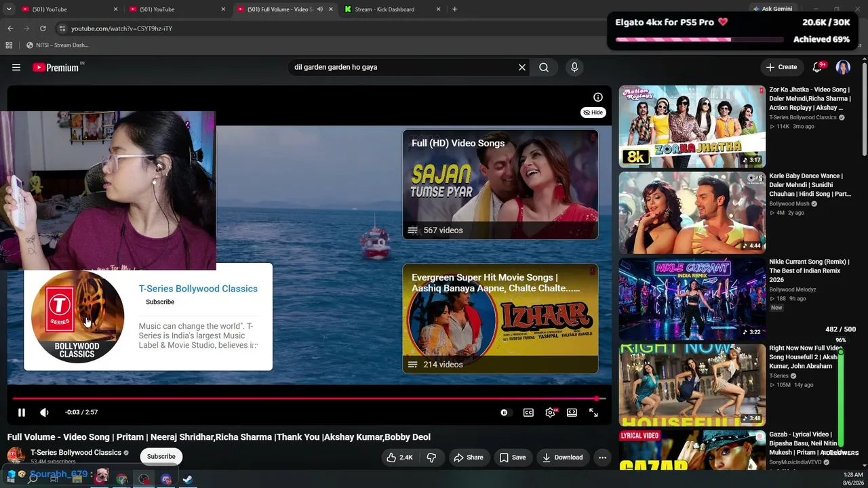Save the video to a playlist
Viewport: 868px width, 488px height.
coord(513,457)
